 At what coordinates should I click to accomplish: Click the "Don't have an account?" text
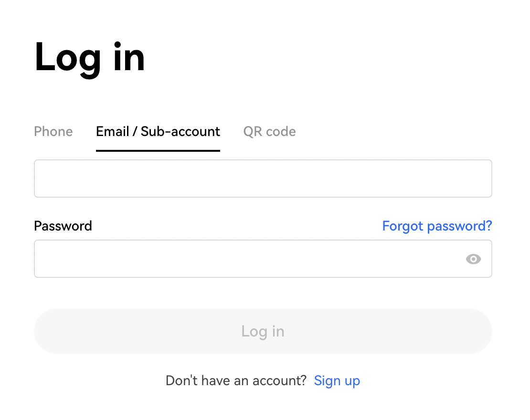pos(236,380)
